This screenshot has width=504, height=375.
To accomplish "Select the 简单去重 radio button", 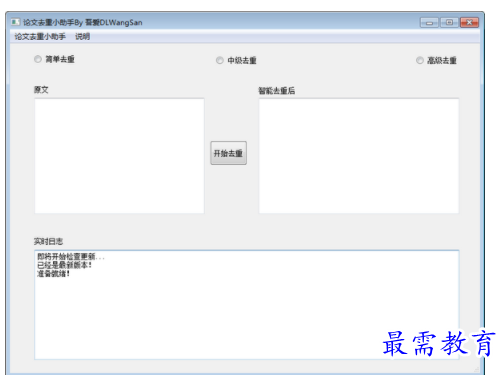I will point(54,59).
